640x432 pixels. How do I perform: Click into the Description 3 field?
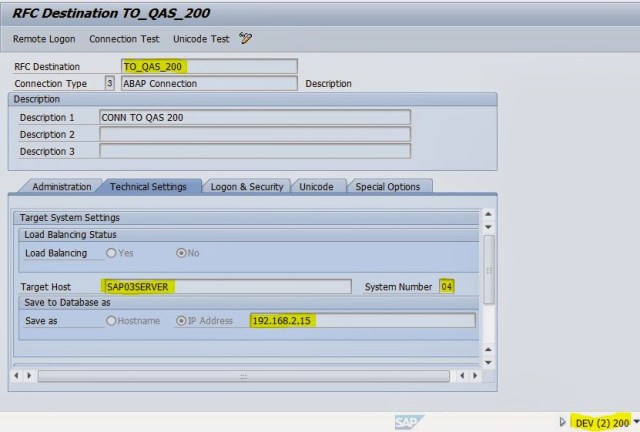click(x=255, y=151)
